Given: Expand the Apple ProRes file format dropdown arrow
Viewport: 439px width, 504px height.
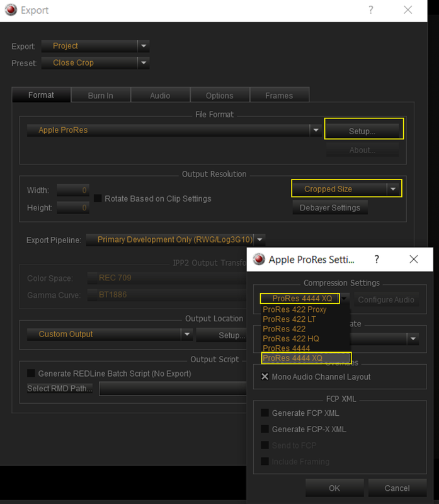Looking at the screenshot, I should click(316, 130).
